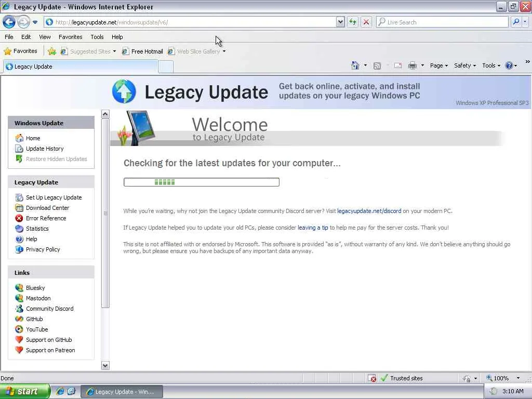Screen dimensions: 532x399
Task: Click the search magnifier button
Action: click(x=516, y=22)
